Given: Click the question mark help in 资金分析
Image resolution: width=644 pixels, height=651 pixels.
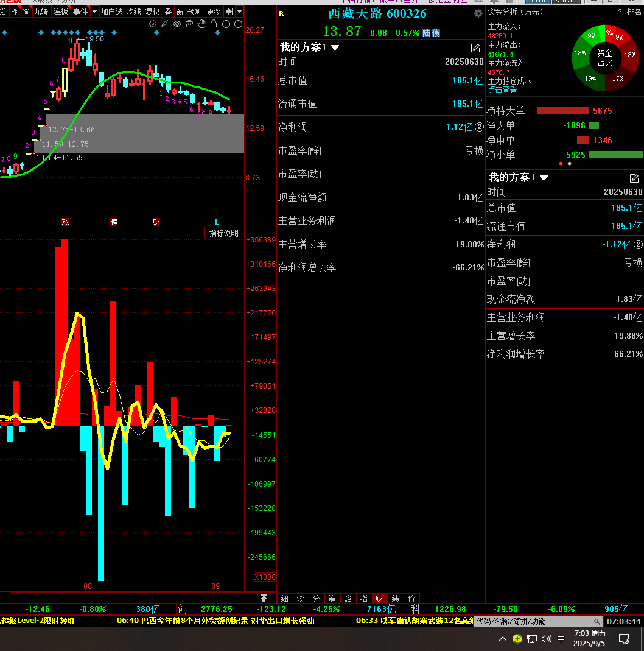Looking at the screenshot, I should [620, 12].
